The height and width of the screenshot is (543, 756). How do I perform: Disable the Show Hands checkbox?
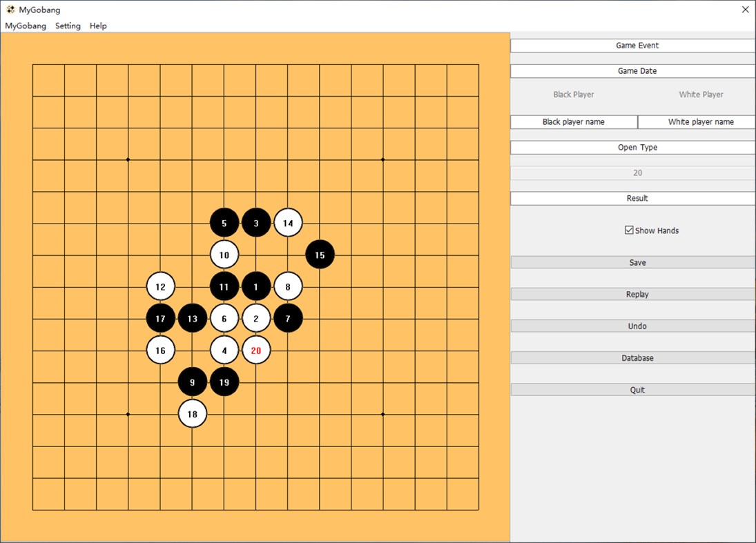click(x=628, y=230)
